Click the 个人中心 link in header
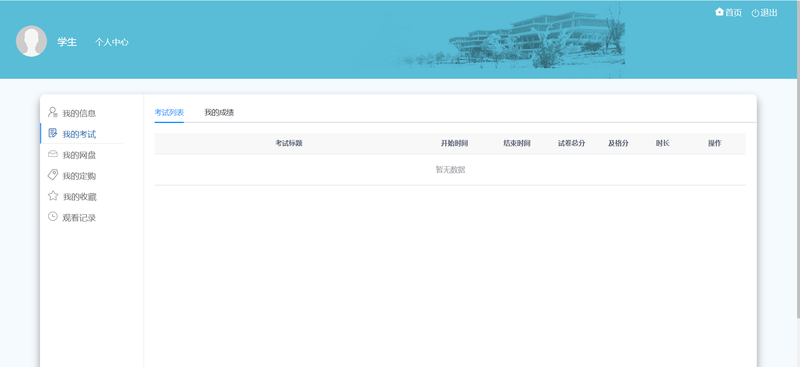 [112, 42]
